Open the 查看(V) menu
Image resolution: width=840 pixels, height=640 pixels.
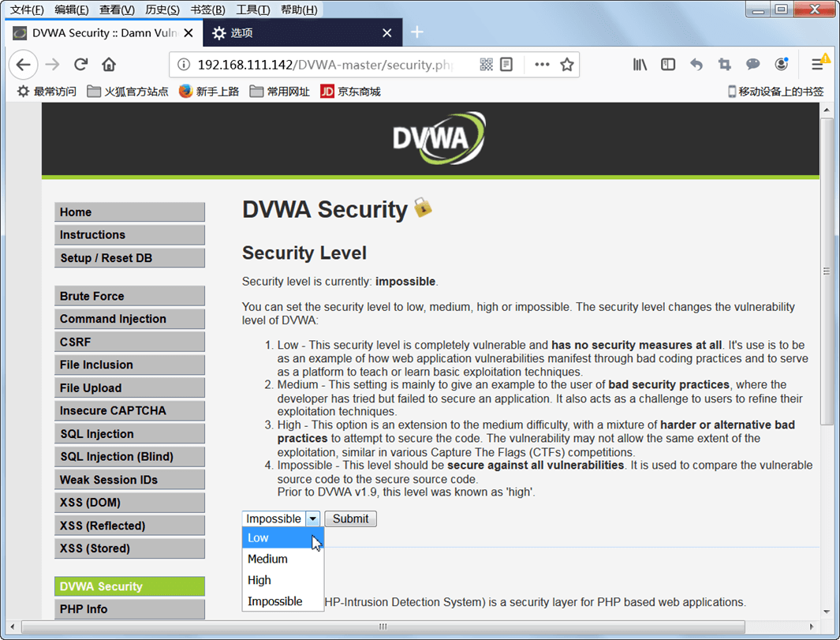click(117, 9)
